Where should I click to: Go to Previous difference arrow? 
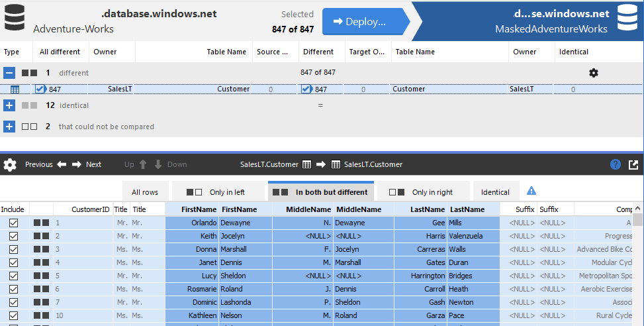pos(62,164)
